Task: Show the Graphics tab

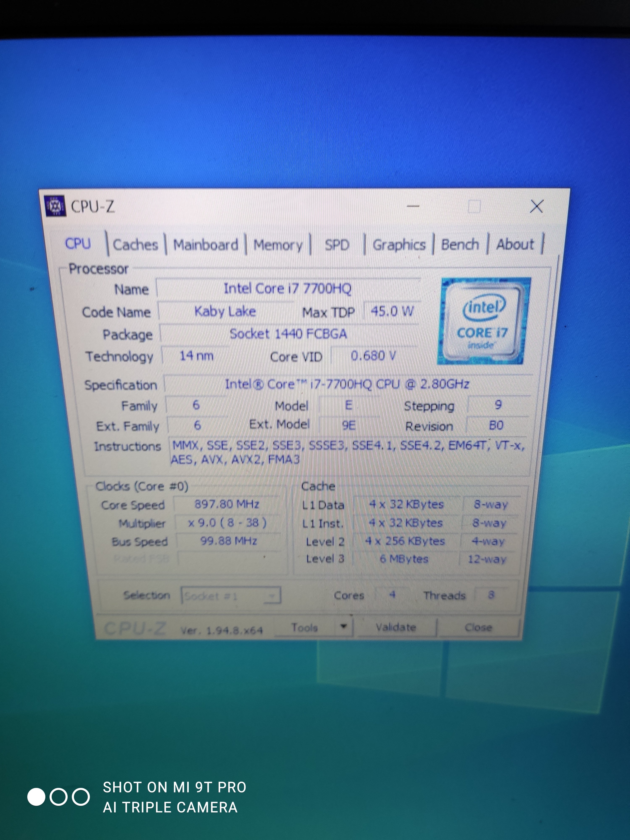Action: (x=399, y=245)
